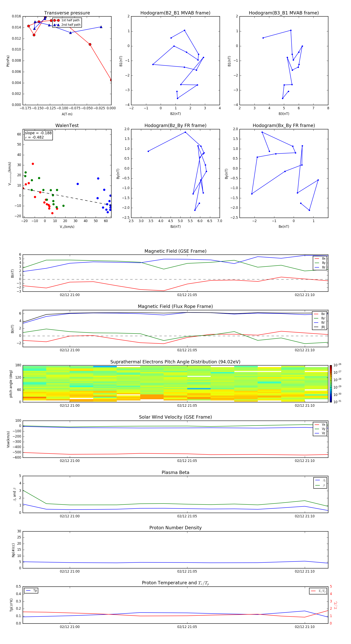Click the "slope = -0.188" annotation
Screen dimensions: 351x644
point(38,133)
